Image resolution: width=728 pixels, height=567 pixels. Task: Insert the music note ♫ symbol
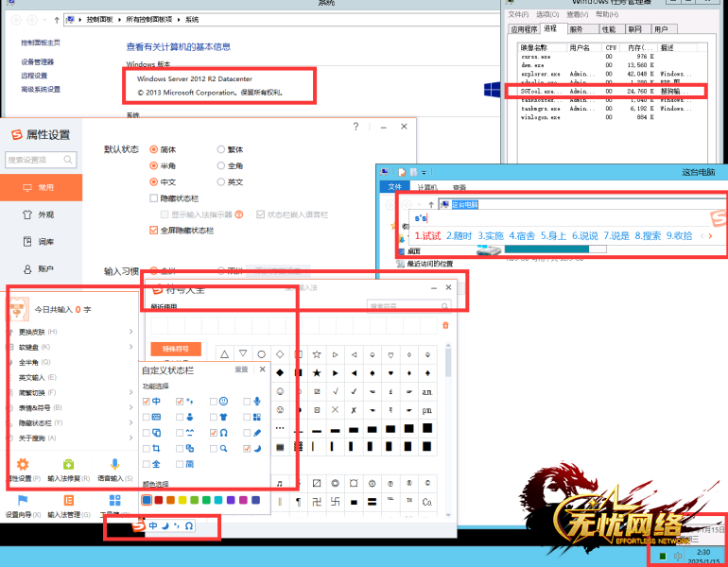[x=280, y=484]
